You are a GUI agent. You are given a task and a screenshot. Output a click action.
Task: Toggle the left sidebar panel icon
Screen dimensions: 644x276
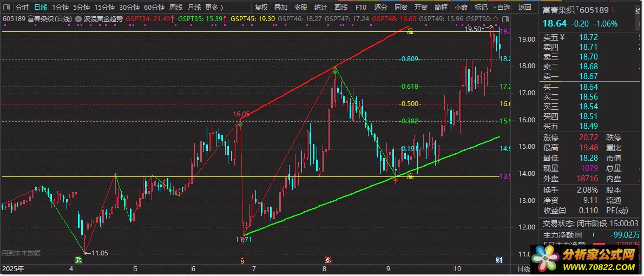click(8, 8)
